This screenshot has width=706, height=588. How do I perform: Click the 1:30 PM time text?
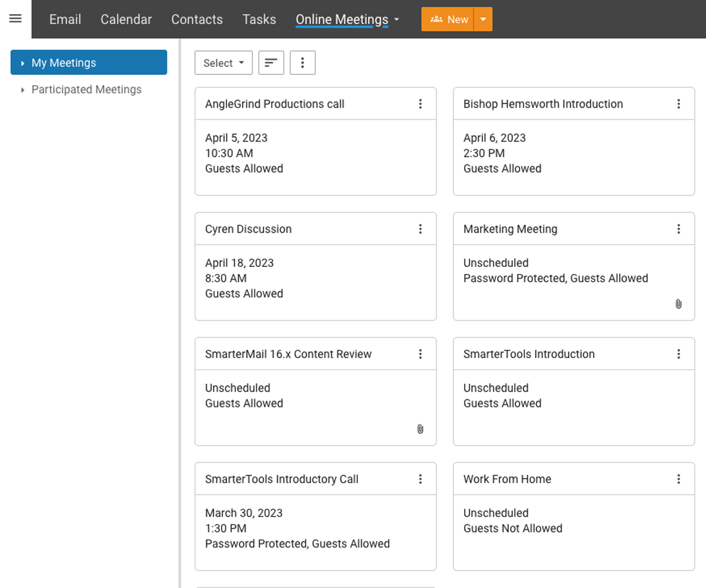(x=226, y=529)
